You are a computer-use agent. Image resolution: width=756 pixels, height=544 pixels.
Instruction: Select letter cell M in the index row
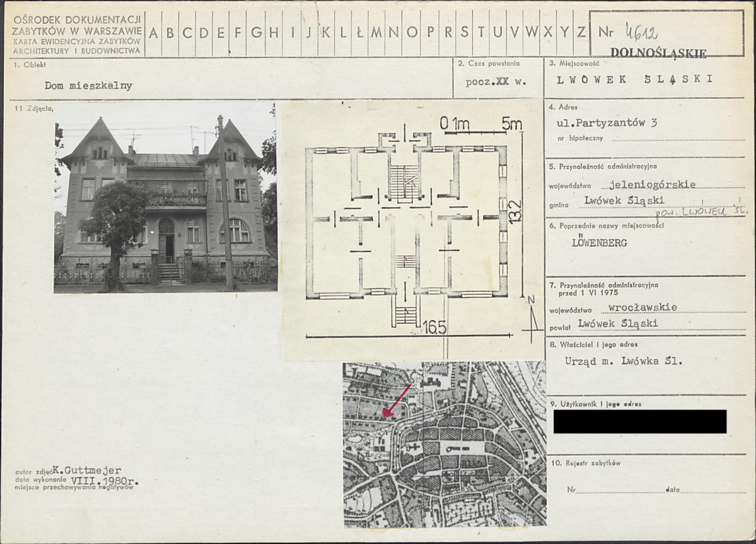tap(376, 32)
